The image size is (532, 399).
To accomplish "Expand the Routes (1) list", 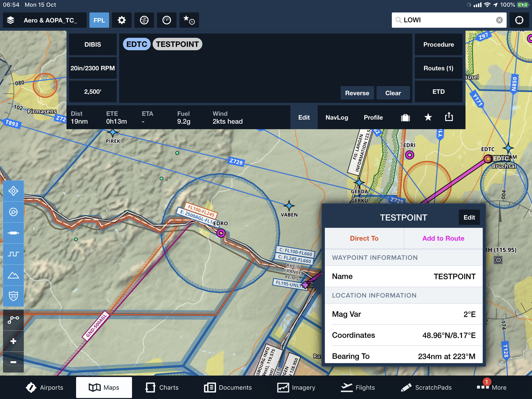I will pos(438,68).
